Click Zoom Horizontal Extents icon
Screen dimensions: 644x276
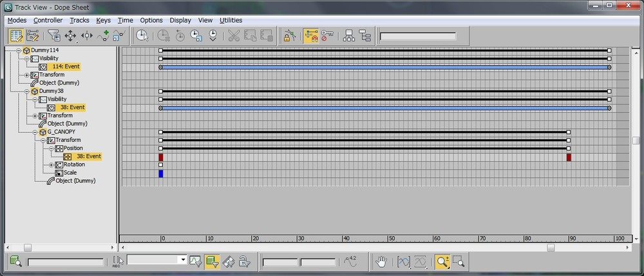point(404,262)
